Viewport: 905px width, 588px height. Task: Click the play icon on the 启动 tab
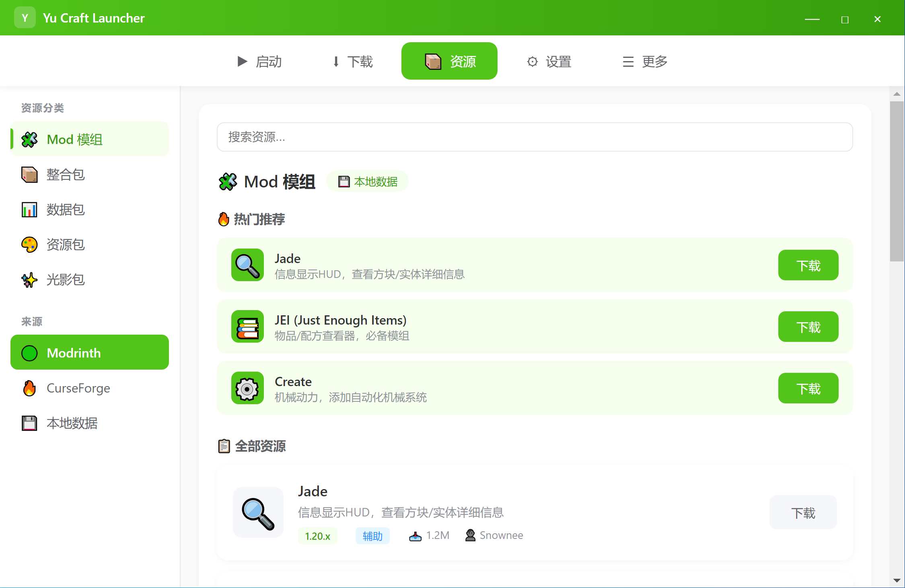242,61
